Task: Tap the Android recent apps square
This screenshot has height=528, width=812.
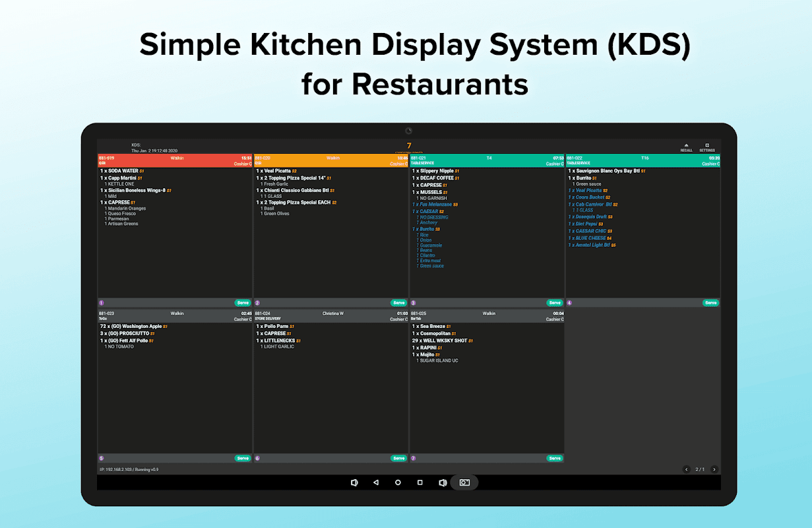Action: tap(420, 482)
